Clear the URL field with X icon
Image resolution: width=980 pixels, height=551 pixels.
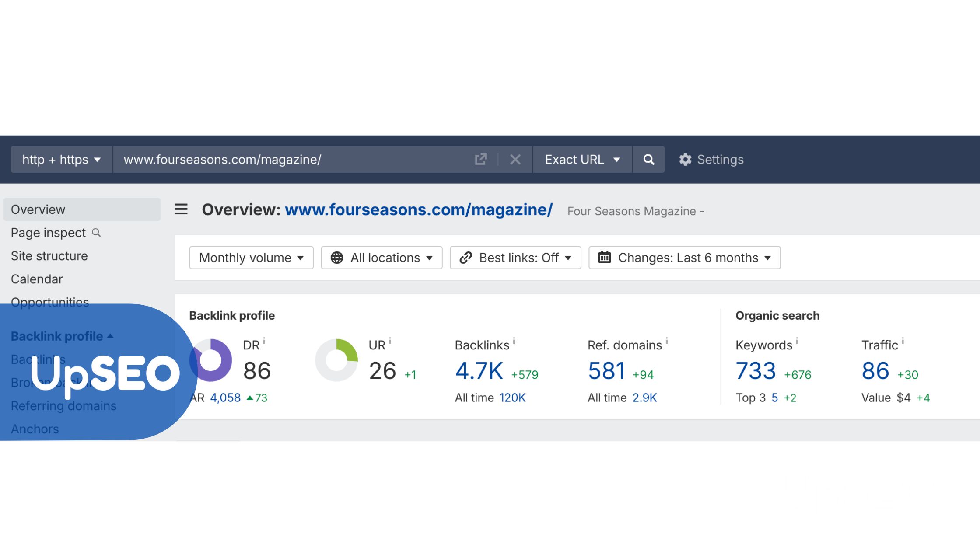click(x=515, y=160)
